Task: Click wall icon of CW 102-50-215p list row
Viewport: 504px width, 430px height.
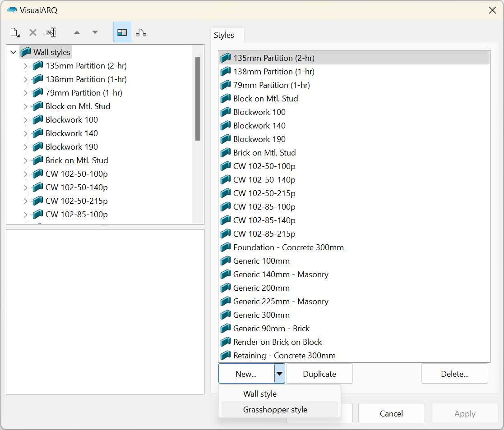Action: point(226,193)
